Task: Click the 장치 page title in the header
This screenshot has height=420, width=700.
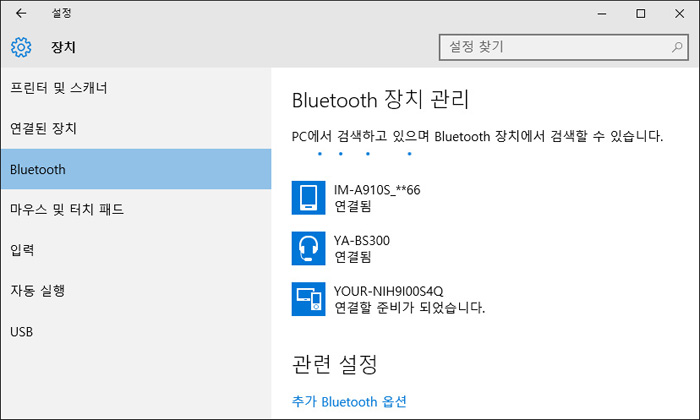Action: tap(63, 47)
